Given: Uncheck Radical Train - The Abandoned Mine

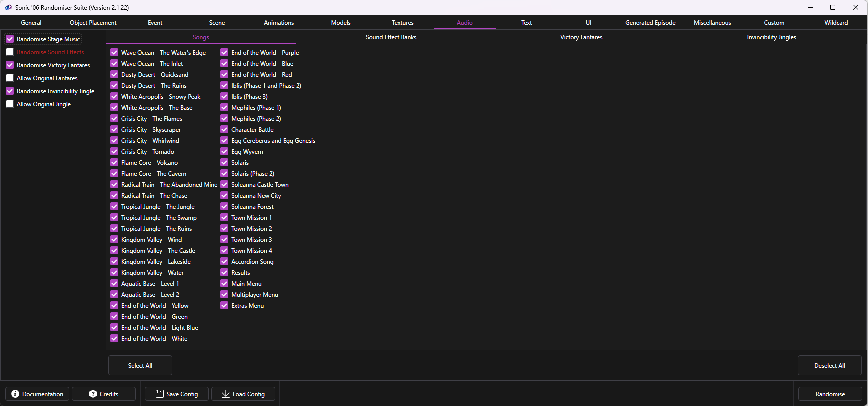Looking at the screenshot, I should pyautogui.click(x=114, y=184).
